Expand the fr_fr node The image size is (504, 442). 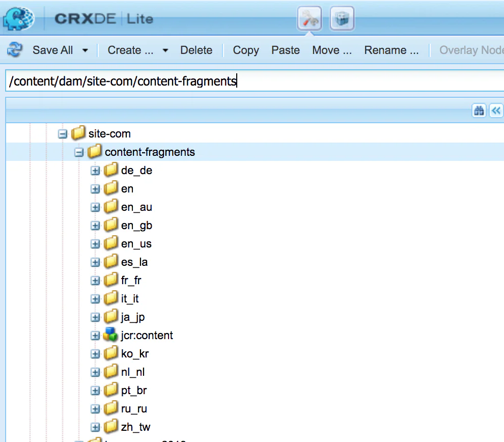click(95, 281)
